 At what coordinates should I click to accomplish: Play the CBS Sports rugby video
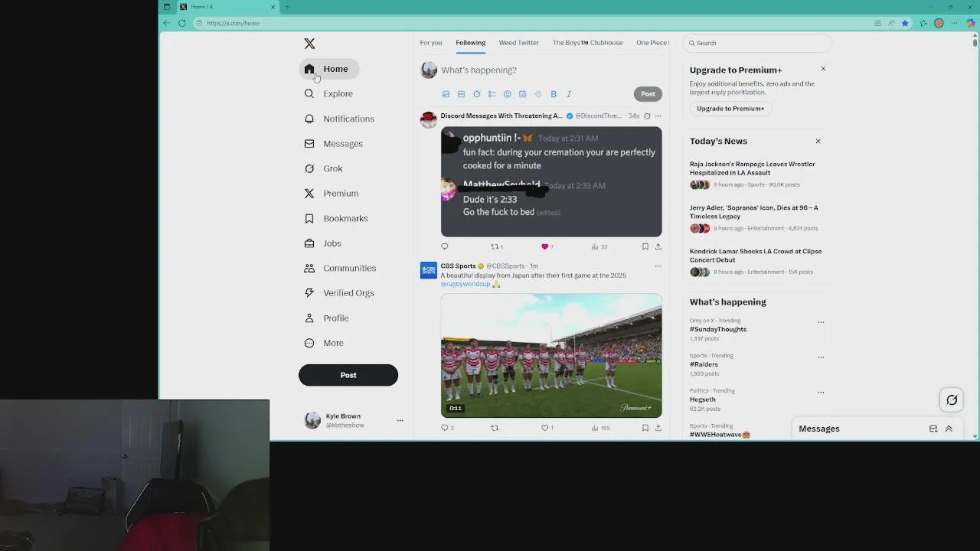point(551,356)
